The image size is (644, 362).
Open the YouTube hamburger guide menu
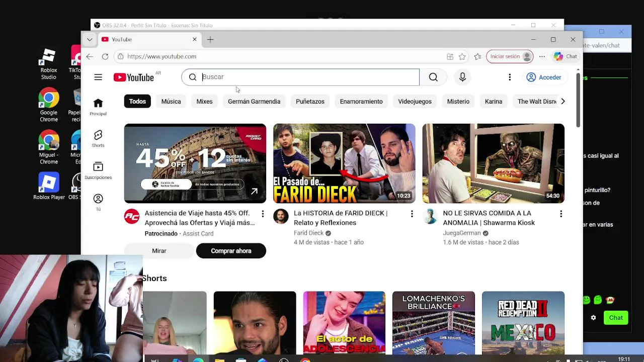(98, 77)
